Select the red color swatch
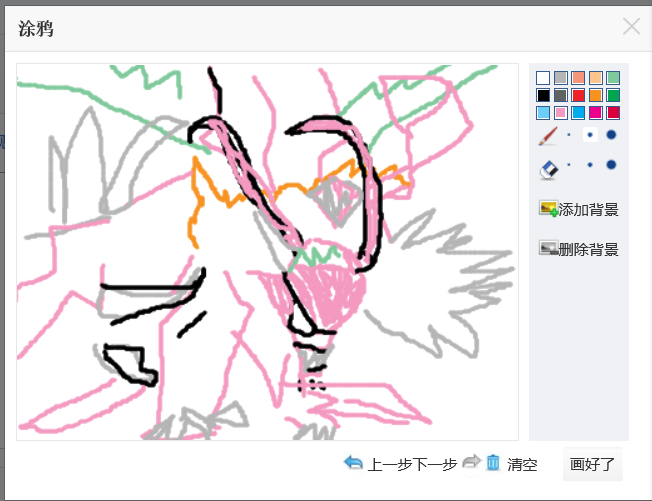This screenshot has height=501, width=652. click(578, 95)
